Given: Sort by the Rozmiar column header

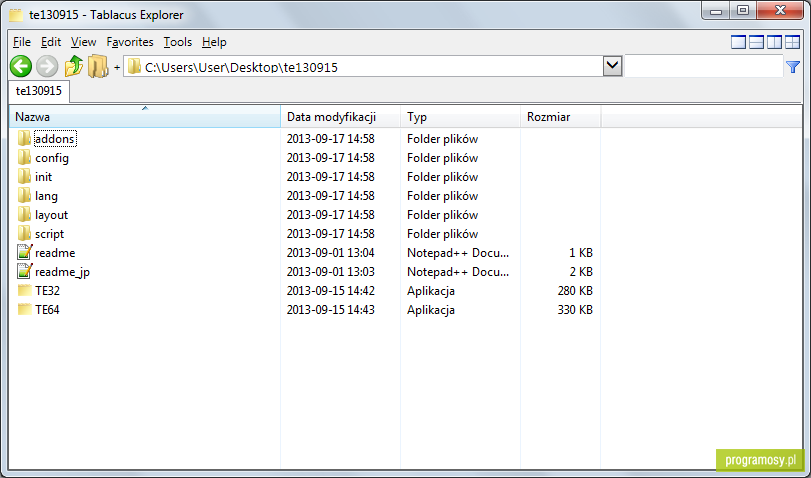Looking at the screenshot, I should click(561, 117).
